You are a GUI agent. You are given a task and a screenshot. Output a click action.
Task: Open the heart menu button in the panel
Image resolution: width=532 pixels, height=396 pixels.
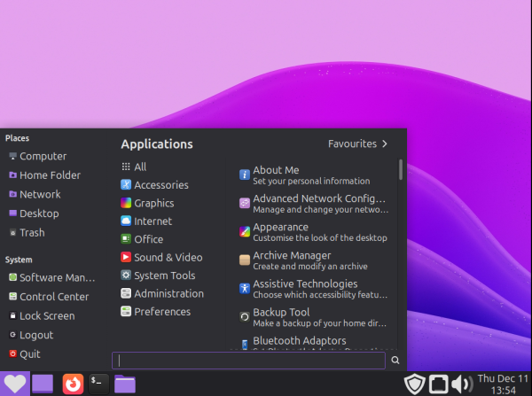click(x=15, y=384)
